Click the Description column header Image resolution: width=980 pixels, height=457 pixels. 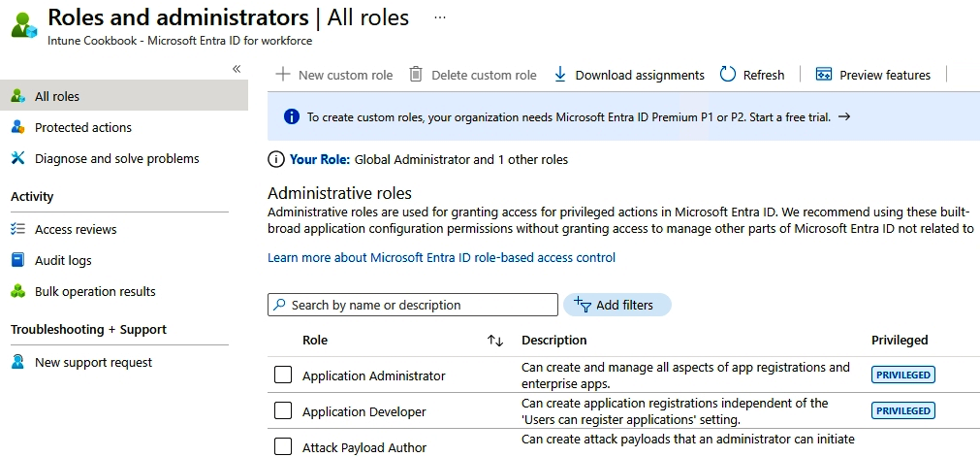pos(553,340)
